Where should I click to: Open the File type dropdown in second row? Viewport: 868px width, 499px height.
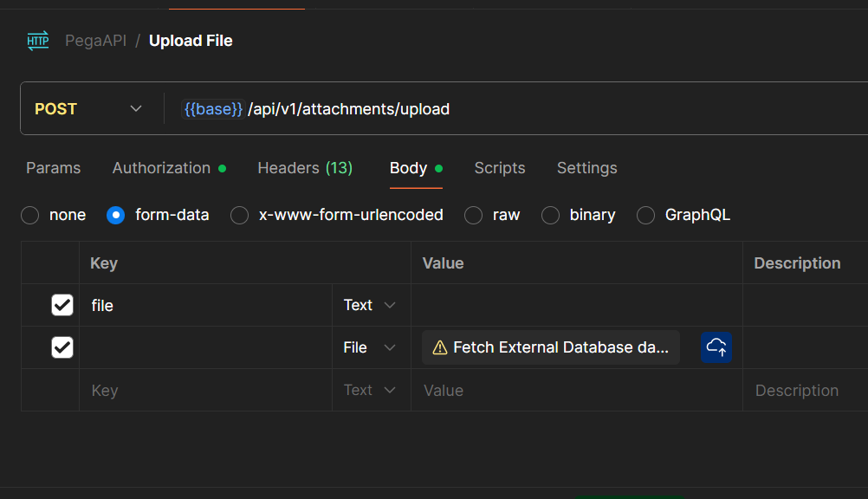[x=370, y=347]
